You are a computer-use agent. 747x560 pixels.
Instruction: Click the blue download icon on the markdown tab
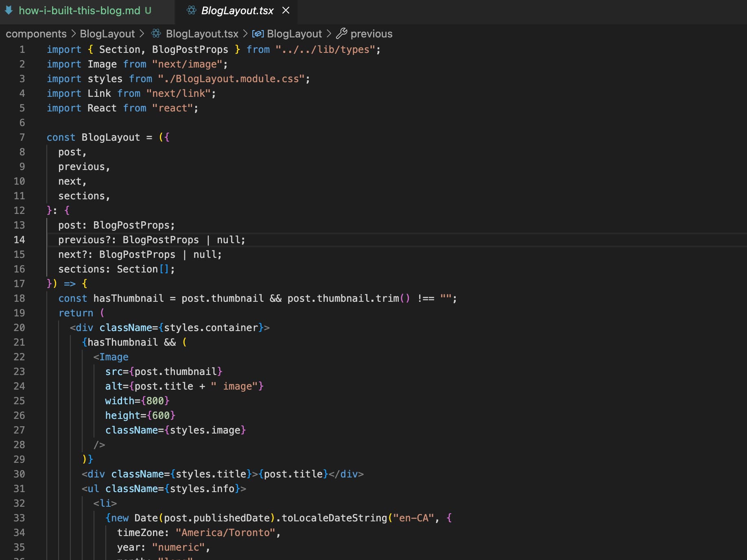pyautogui.click(x=8, y=11)
